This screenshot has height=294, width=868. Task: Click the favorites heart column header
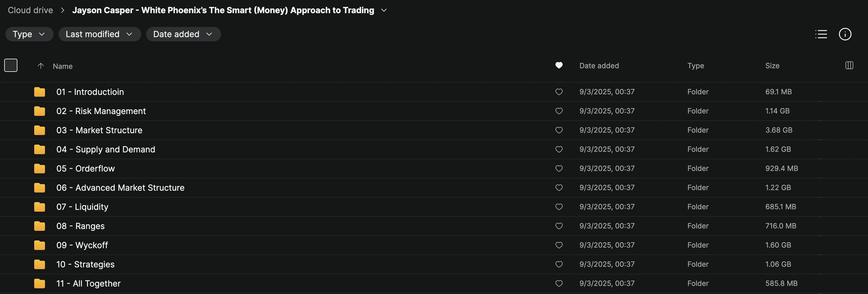[559, 65]
